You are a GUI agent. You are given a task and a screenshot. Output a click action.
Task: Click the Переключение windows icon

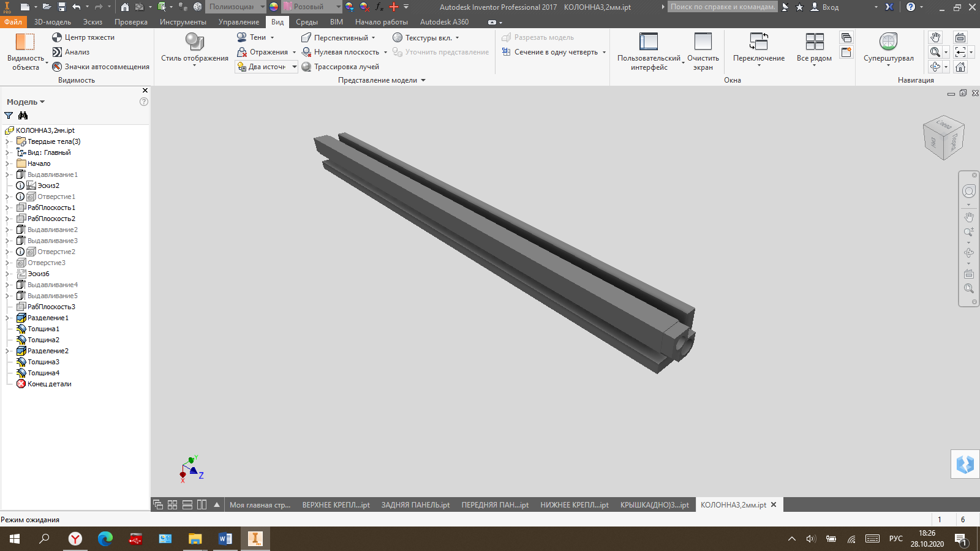759,42
